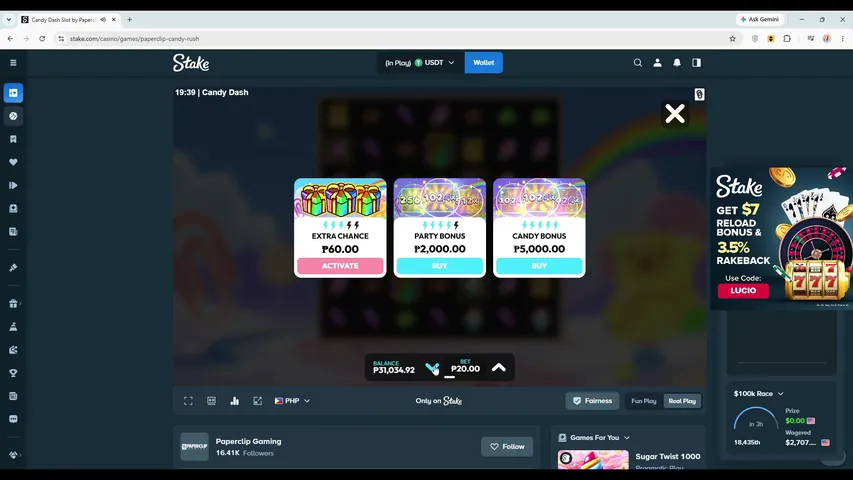853x480 pixels.
Task: Open the Sports ball sidebar icon
Action: 13,116
